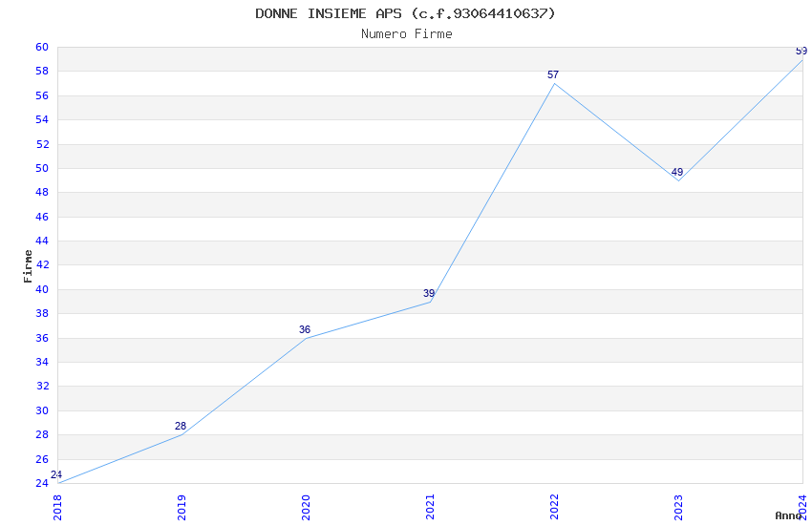Screen dimensions: 812x525
Task: Click the x-axis title Anno
Action: [788, 515]
